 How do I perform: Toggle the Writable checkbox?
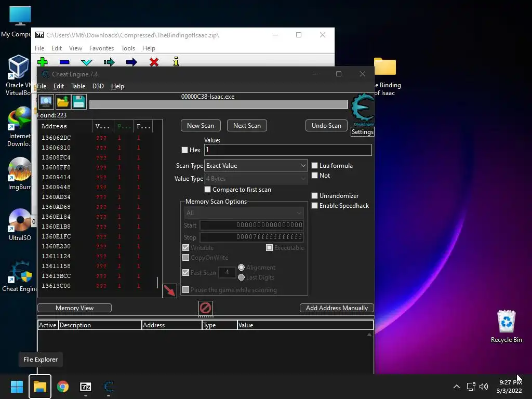click(x=185, y=248)
